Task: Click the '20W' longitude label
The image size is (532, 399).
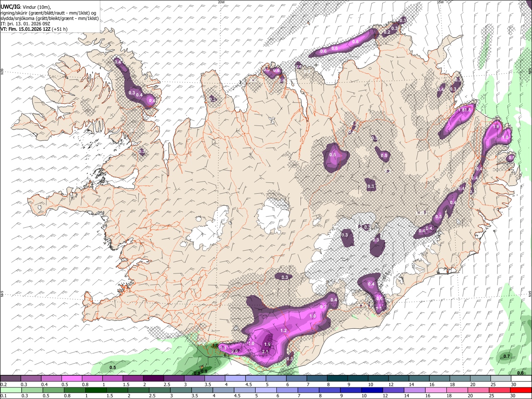Action: tap(221, 2)
